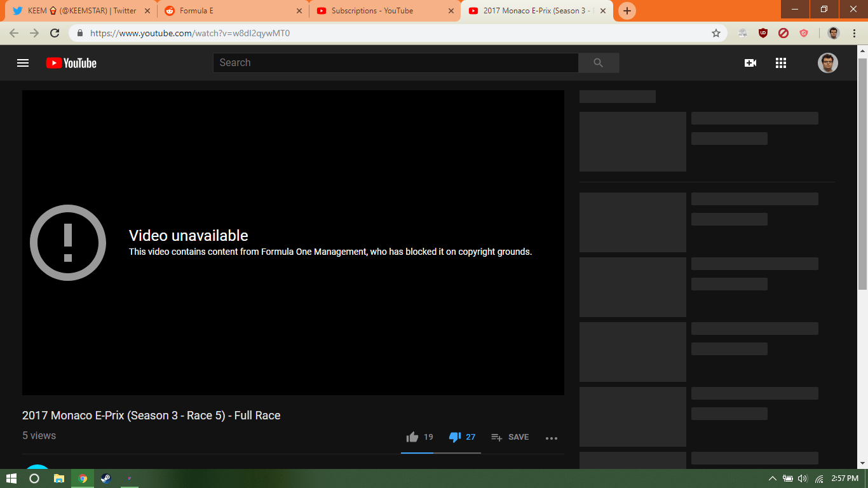868x488 pixels.
Task: Click the 'Video unavailable' message
Action: 189,236
